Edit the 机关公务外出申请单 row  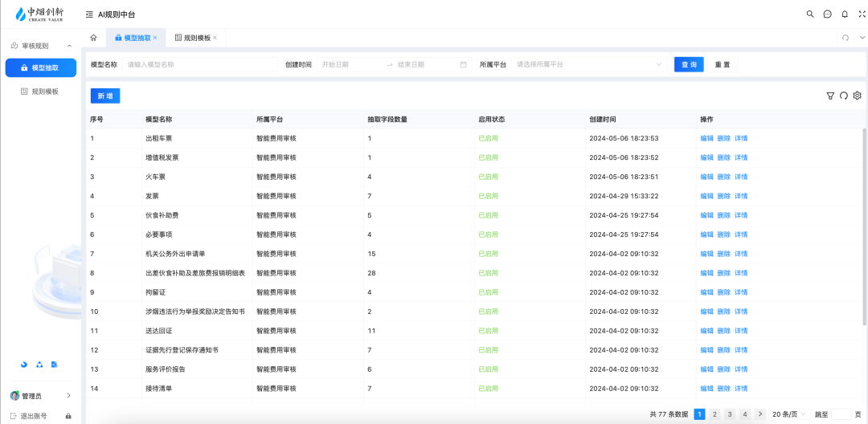(707, 254)
